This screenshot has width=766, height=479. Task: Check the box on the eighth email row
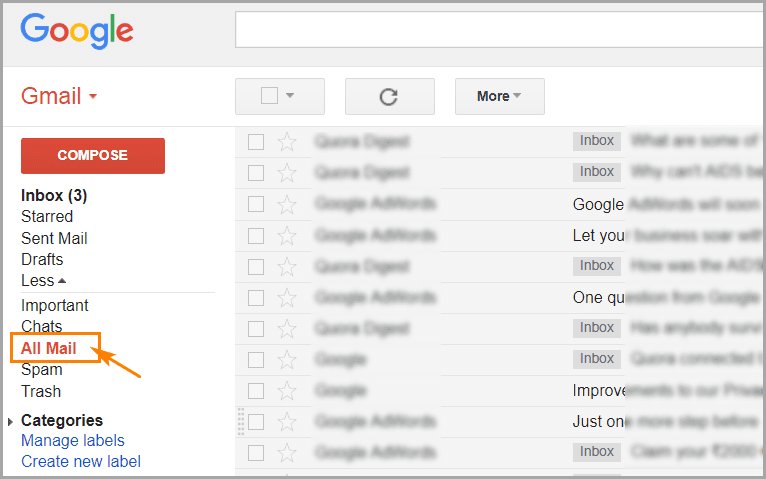256,359
